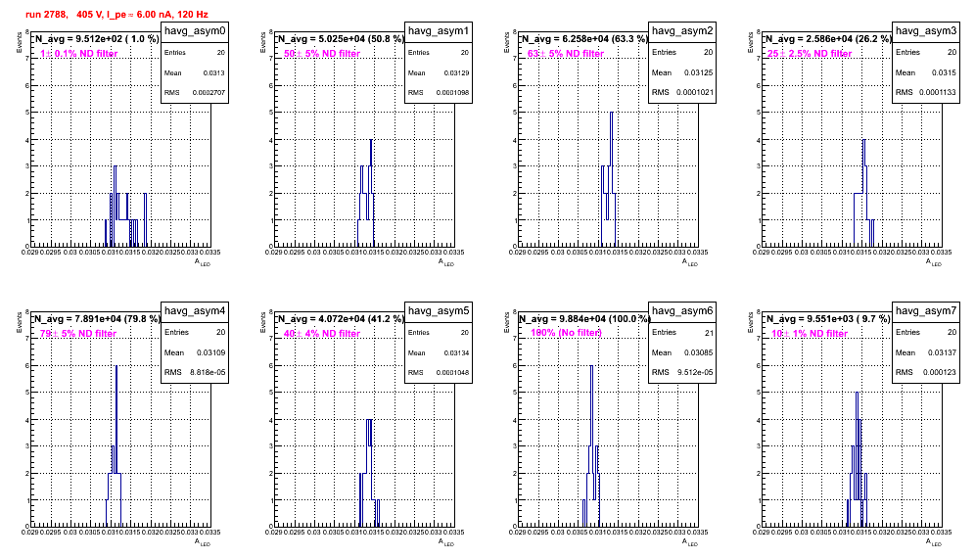Click the RMS value 0.0001133
The width and height of the screenshot is (975, 560).
[939, 93]
